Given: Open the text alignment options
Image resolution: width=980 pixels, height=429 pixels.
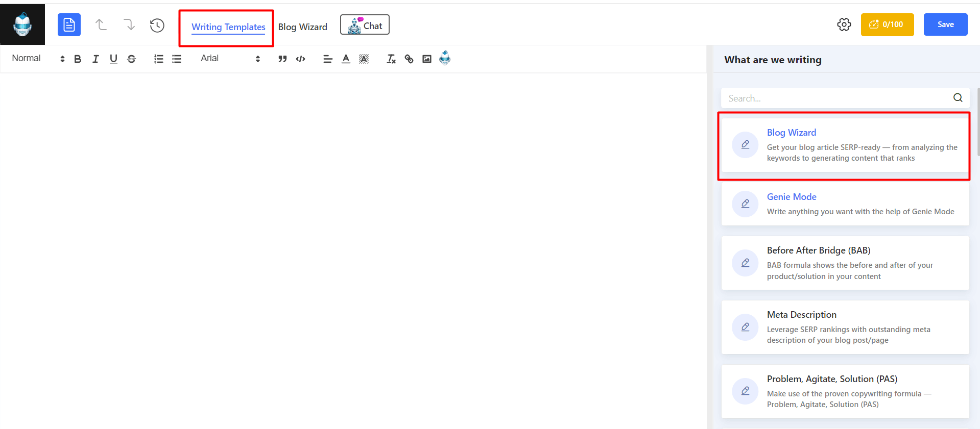Looking at the screenshot, I should click(x=328, y=59).
